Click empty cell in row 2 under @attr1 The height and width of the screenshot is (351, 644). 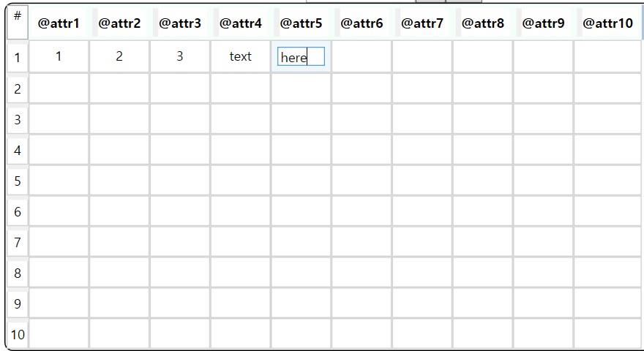point(59,88)
